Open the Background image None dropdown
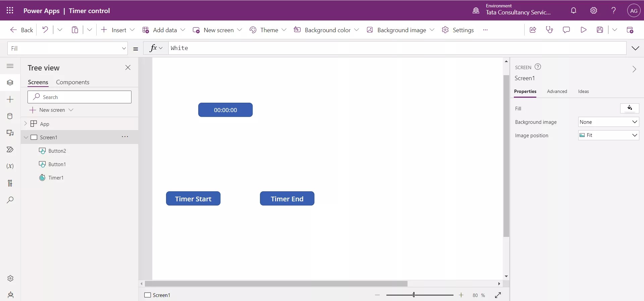 click(x=608, y=122)
